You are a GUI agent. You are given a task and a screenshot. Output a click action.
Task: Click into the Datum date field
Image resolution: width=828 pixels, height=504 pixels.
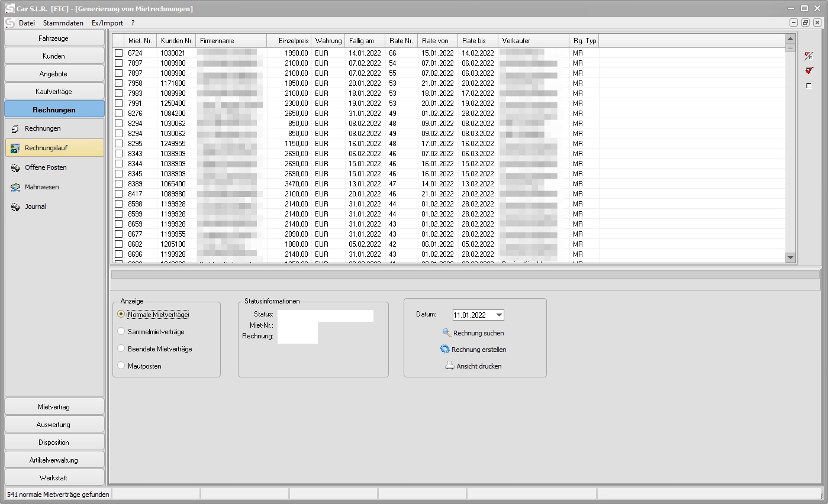coord(473,315)
